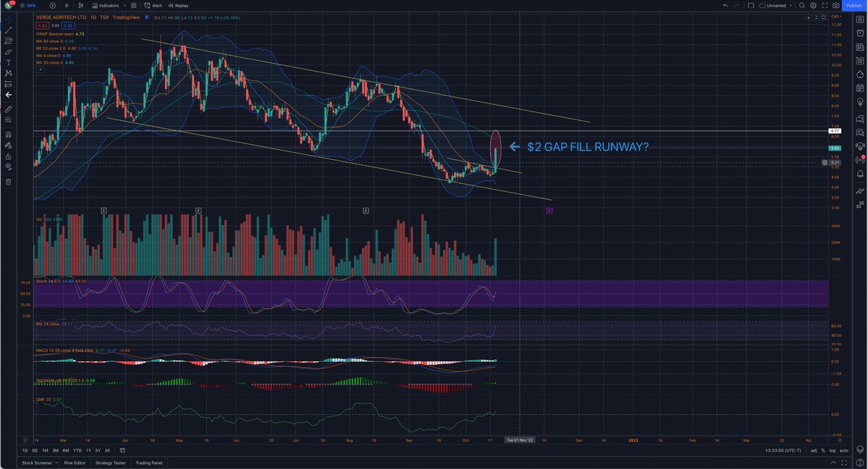Select the Fibonacci retracement tool

coord(9,41)
